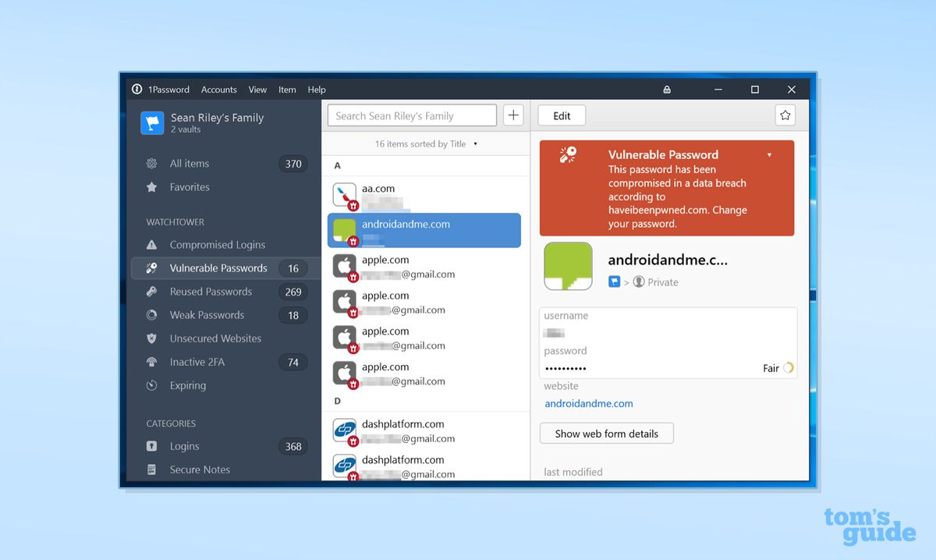Click the plus button to add new item
Viewport: 936px width, 560px height.
513,115
